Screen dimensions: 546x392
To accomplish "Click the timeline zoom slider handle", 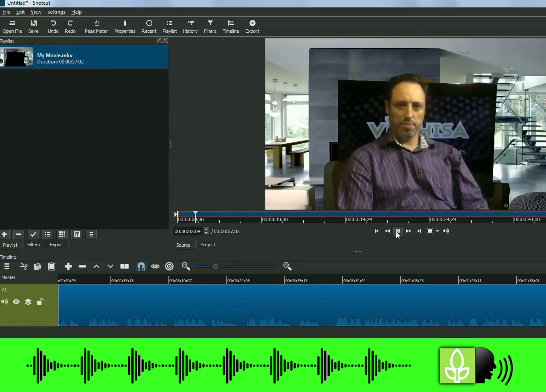I will (215, 266).
